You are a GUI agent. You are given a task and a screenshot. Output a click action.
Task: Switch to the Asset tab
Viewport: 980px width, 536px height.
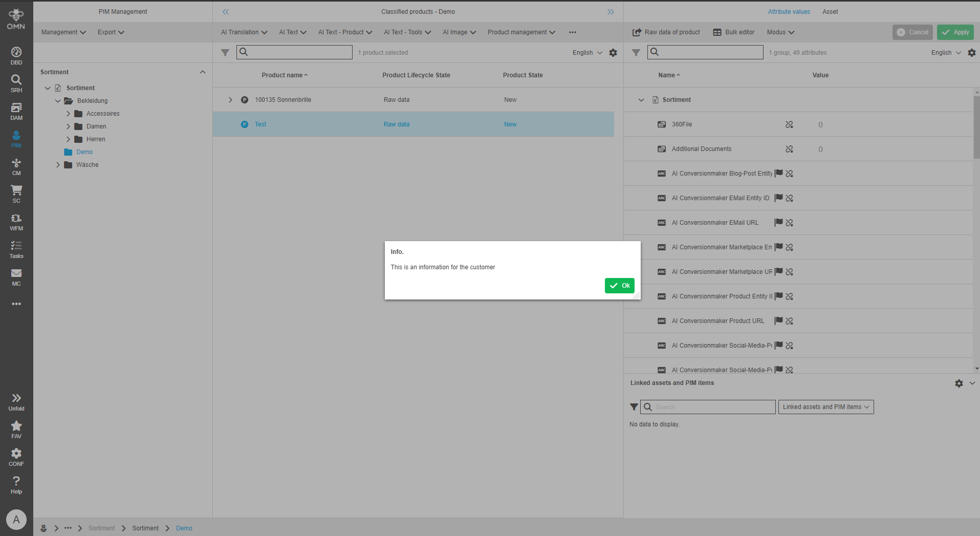830,12
